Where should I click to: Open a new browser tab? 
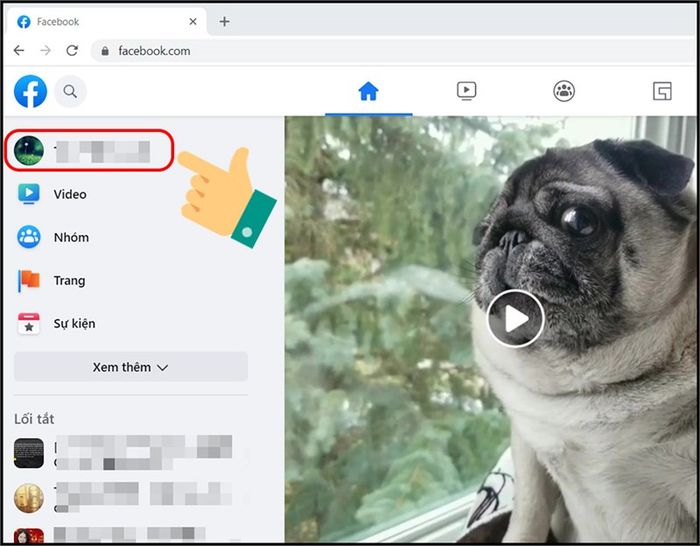coord(225,21)
